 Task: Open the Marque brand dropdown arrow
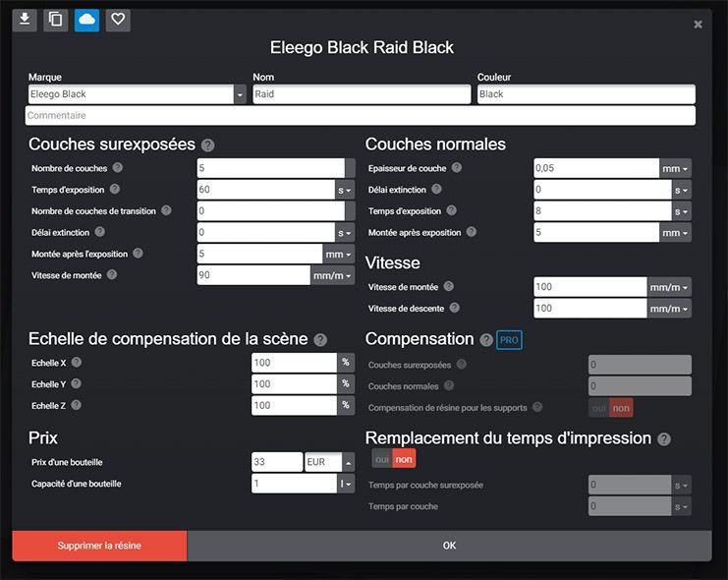[240, 94]
